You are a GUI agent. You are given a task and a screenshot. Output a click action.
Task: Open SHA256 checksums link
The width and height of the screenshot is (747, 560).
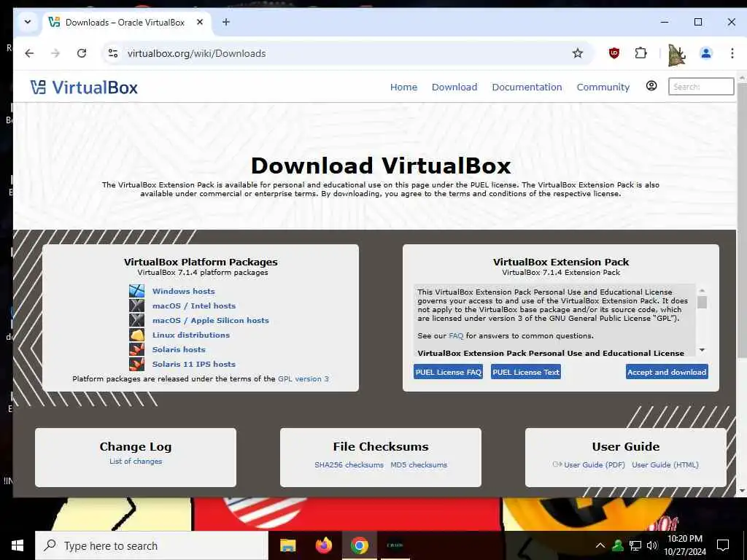tap(349, 464)
